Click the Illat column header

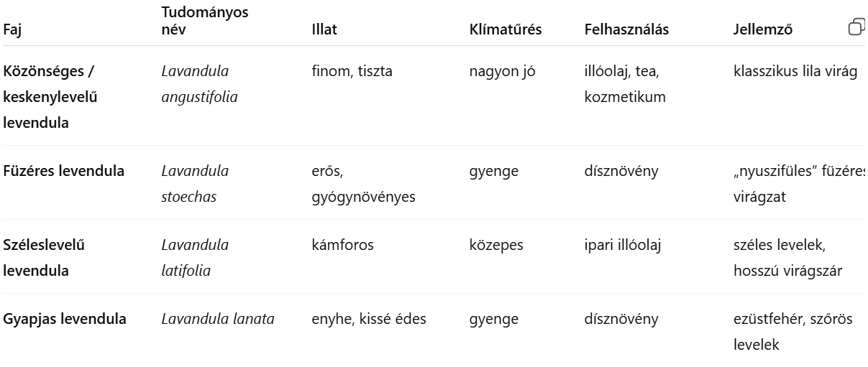tap(324, 30)
